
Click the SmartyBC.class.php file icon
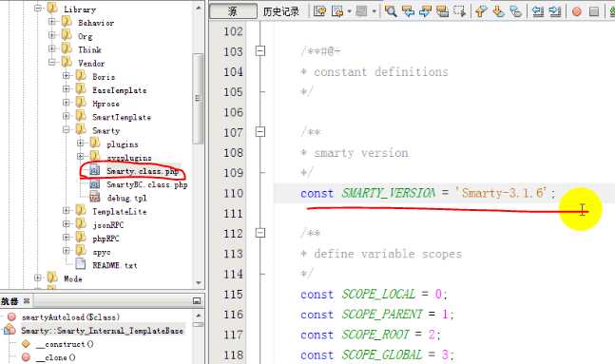(94, 184)
